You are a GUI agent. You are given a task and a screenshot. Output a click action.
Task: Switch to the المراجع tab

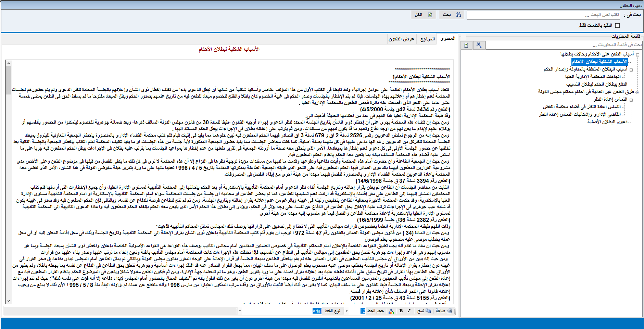427,39
